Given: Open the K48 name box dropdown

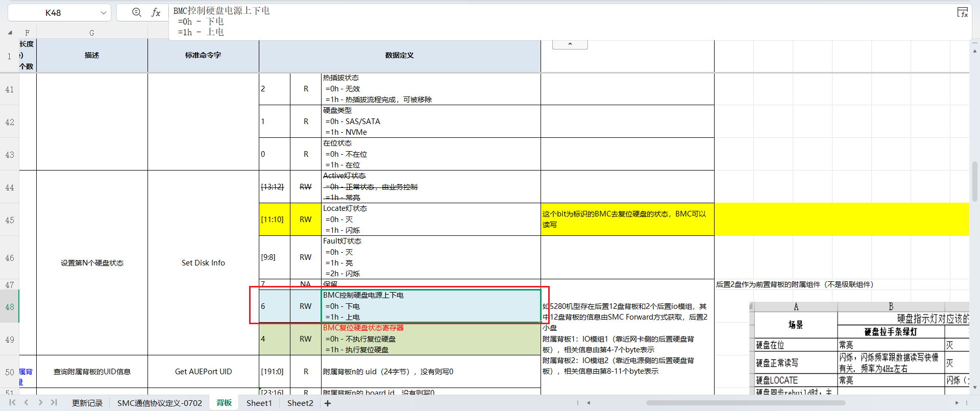Looking at the screenshot, I should (103, 13).
